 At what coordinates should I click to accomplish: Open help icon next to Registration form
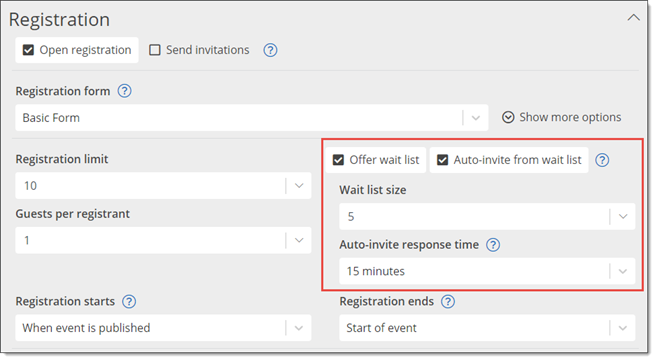124,91
